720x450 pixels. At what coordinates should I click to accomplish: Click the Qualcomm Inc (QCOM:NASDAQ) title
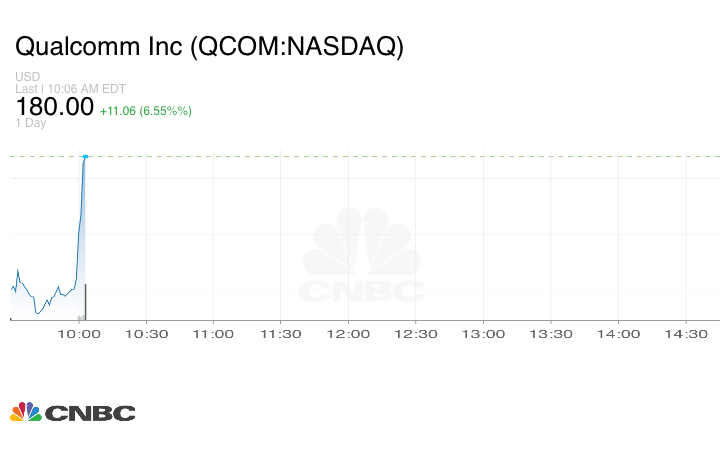(x=209, y=47)
